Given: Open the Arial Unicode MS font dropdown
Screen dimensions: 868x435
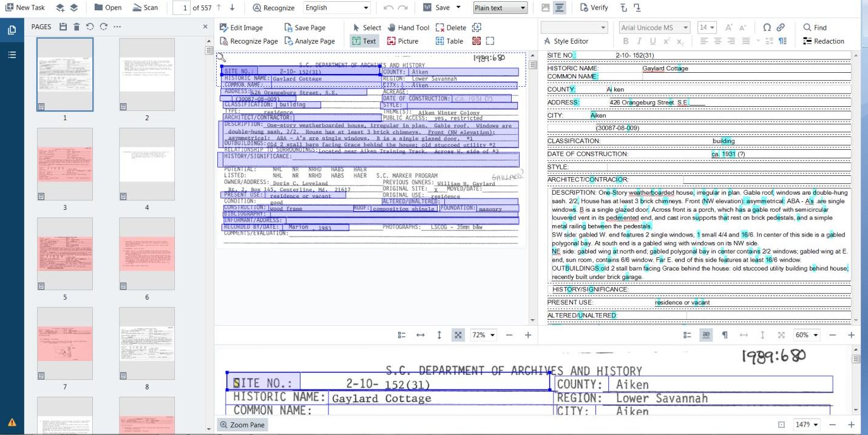Looking at the screenshot, I should coord(654,27).
